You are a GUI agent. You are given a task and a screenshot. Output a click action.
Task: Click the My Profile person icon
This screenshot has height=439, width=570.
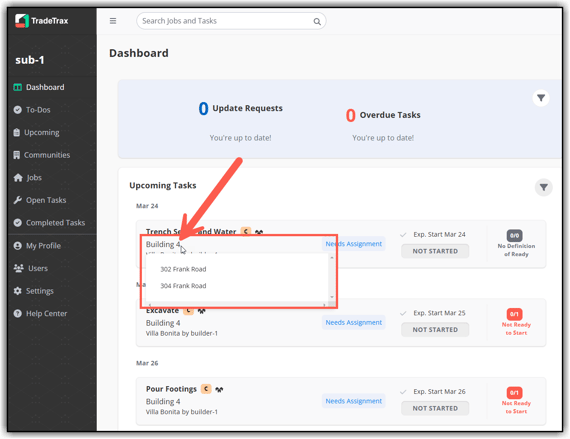(x=17, y=246)
